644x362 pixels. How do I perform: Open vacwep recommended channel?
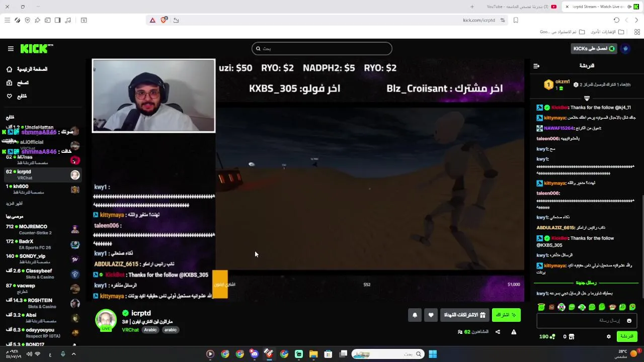(x=42, y=288)
